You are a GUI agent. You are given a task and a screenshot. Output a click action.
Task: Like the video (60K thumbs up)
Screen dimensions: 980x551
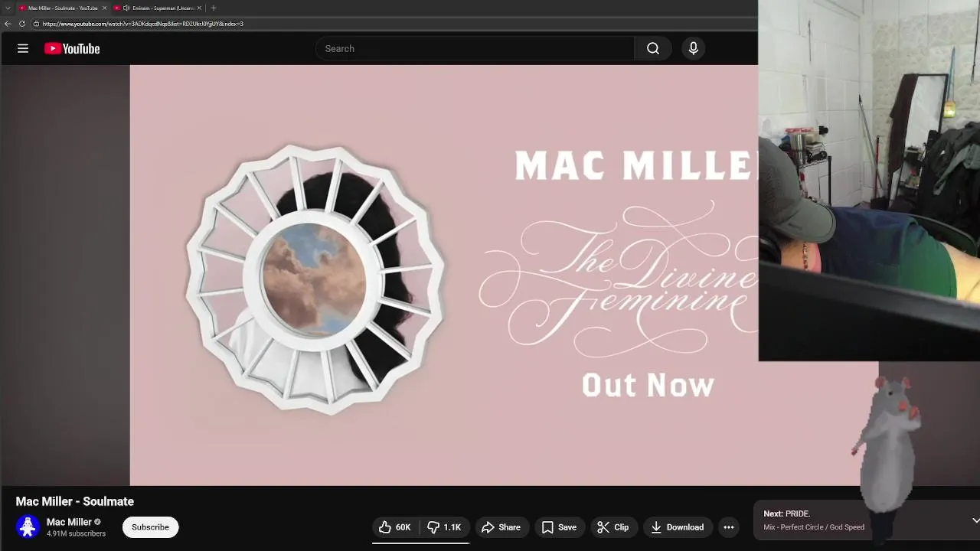396,527
